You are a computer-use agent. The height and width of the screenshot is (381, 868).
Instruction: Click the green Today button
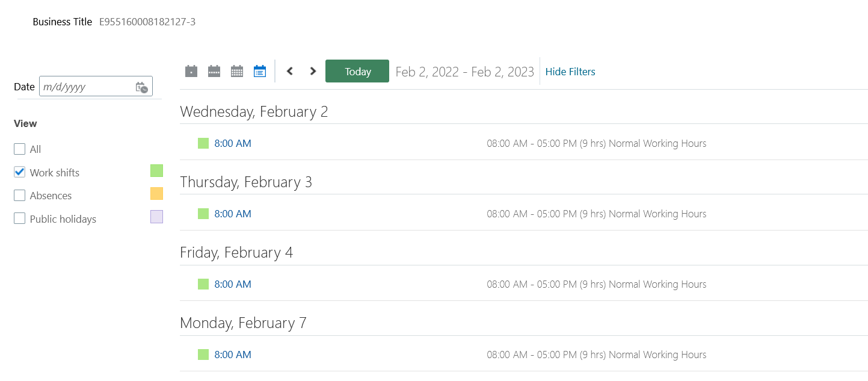(357, 72)
